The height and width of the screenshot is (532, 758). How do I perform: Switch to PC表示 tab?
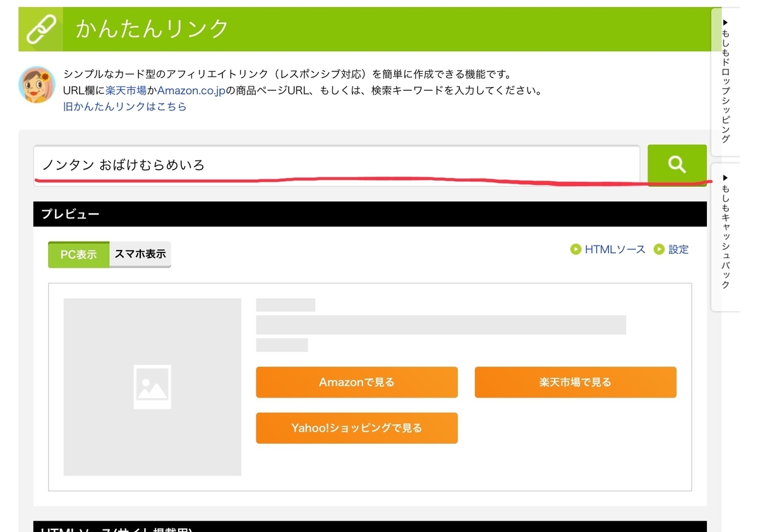click(x=78, y=255)
